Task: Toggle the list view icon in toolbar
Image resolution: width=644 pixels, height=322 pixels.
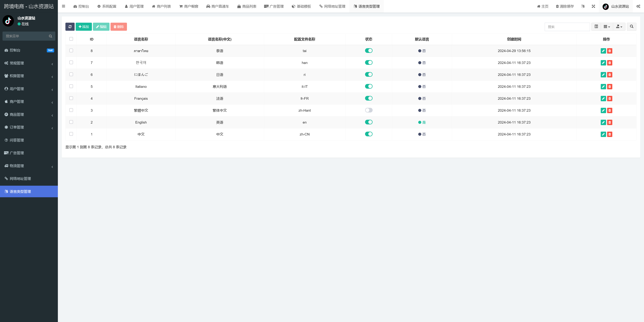Action: click(x=596, y=27)
